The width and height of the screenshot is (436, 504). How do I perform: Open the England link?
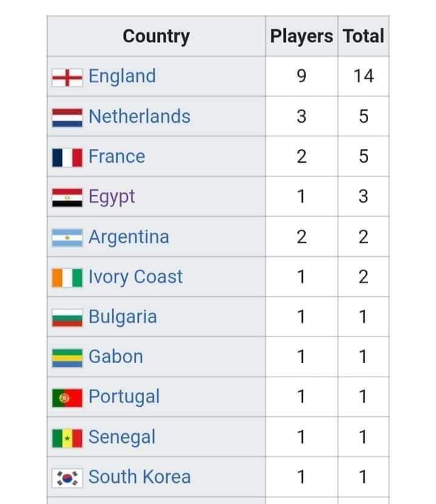tap(122, 76)
